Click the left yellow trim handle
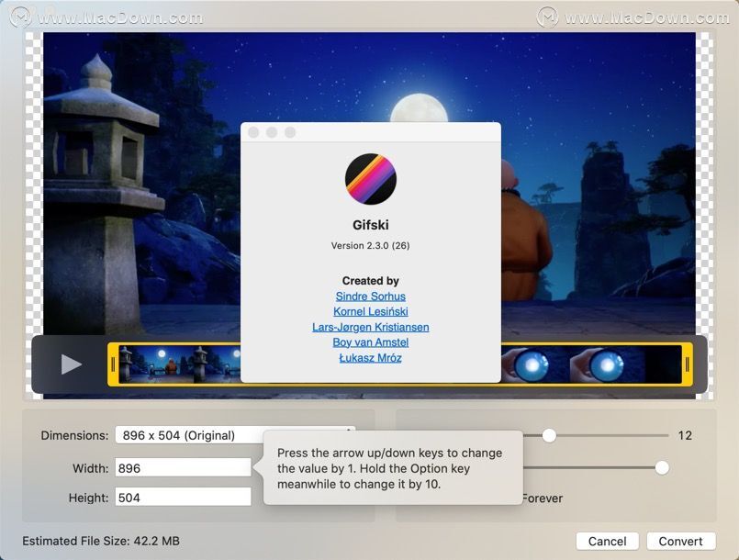 113,364
